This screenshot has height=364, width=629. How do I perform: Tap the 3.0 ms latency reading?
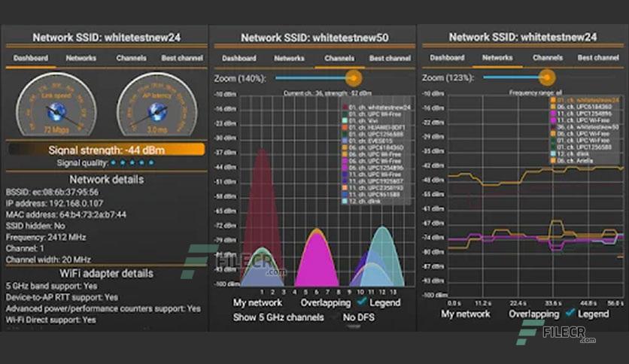pos(156,130)
